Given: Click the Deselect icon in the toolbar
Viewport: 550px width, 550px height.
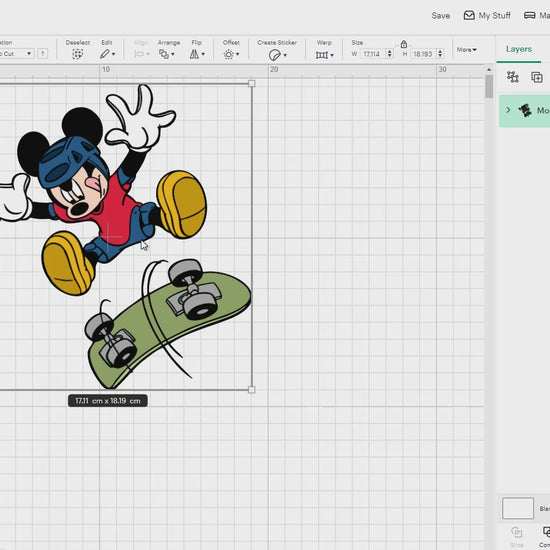Looking at the screenshot, I should tap(78, 54).
